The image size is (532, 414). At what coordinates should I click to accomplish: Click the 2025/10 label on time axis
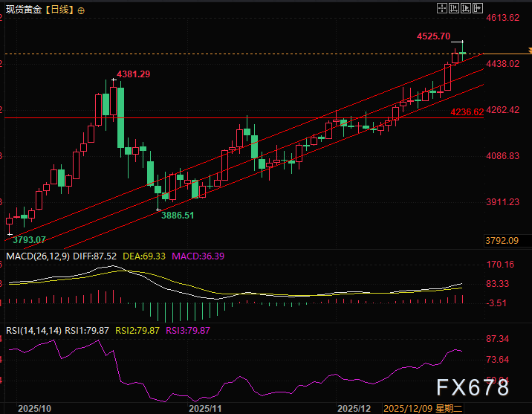(x=35, y=409)
